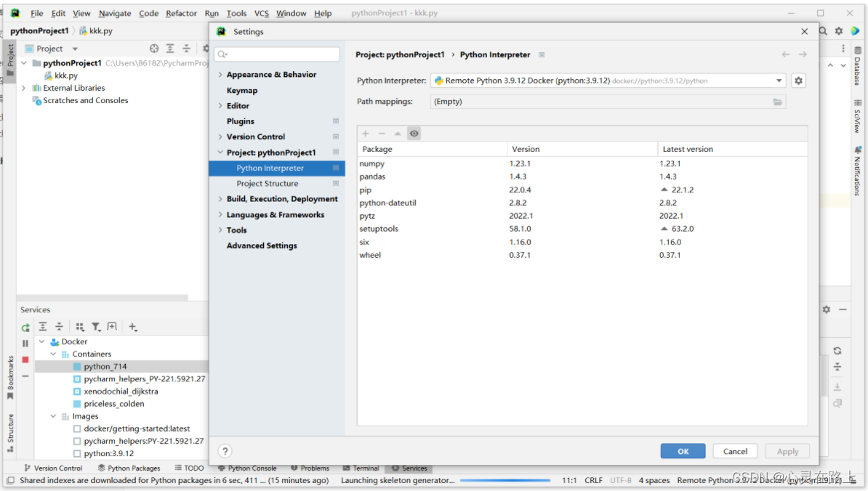Click the Services refresh icon
868x491 pixels.
point(25,328)
